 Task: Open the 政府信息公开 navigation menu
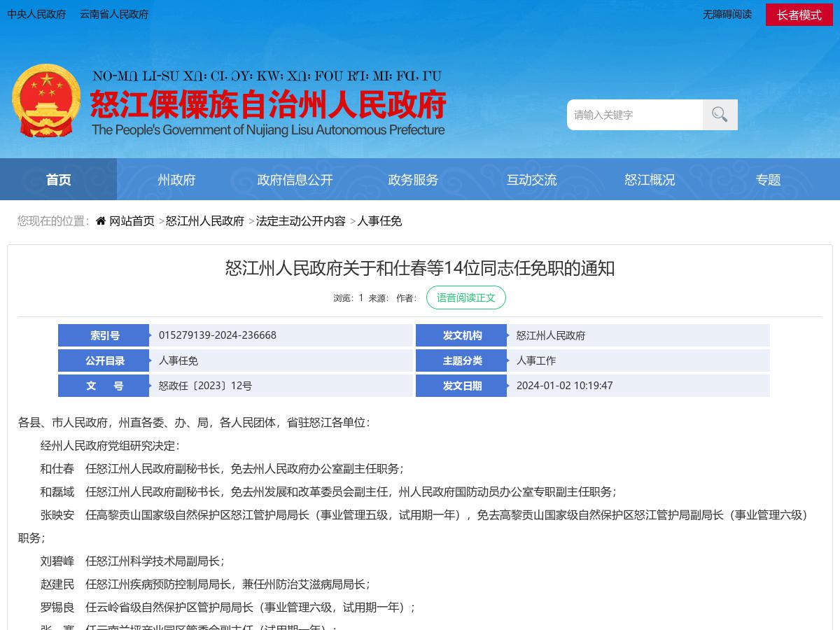(295, 179)
